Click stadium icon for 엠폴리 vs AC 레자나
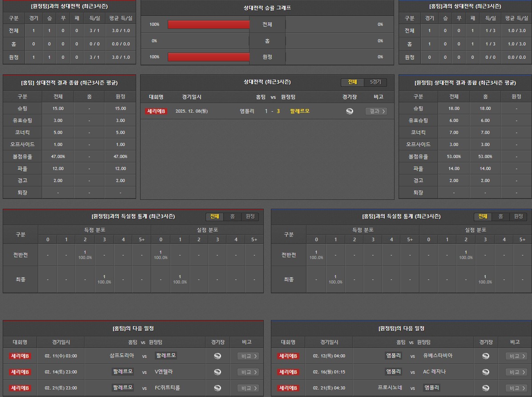532x397 pixels. pos(486,372)
